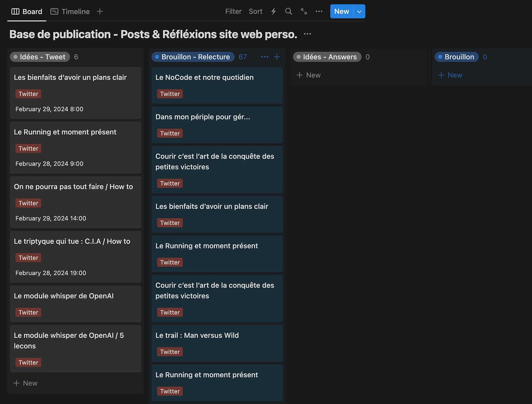The width and height of the screenshot is (532, 404).
Task: Select the Brouillon column header
Action: [x=457, y=57]
